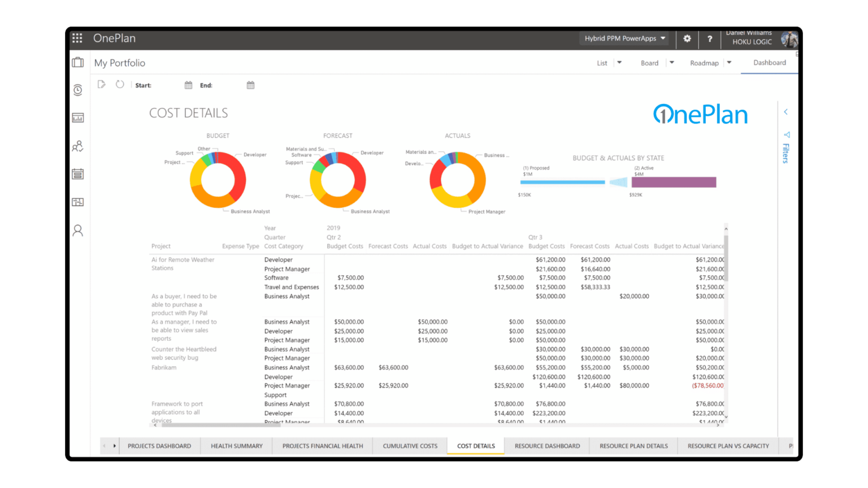Switch to List view
Screen dimensions: 868x488
602,63
